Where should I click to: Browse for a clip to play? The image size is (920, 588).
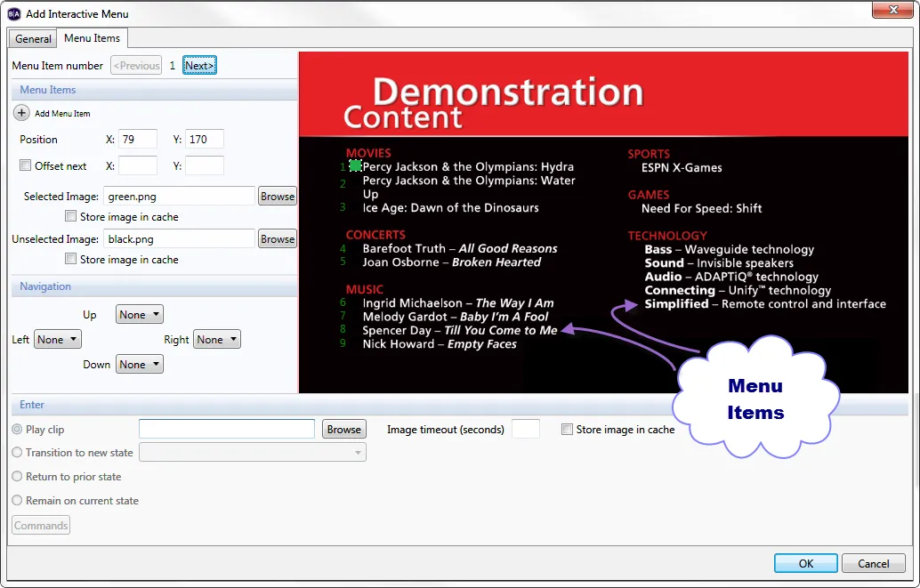344,429
